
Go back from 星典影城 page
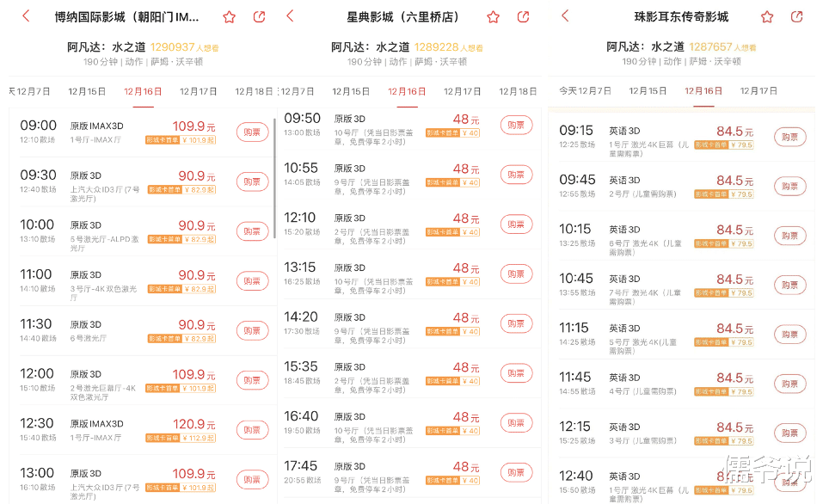click(290, 15)
